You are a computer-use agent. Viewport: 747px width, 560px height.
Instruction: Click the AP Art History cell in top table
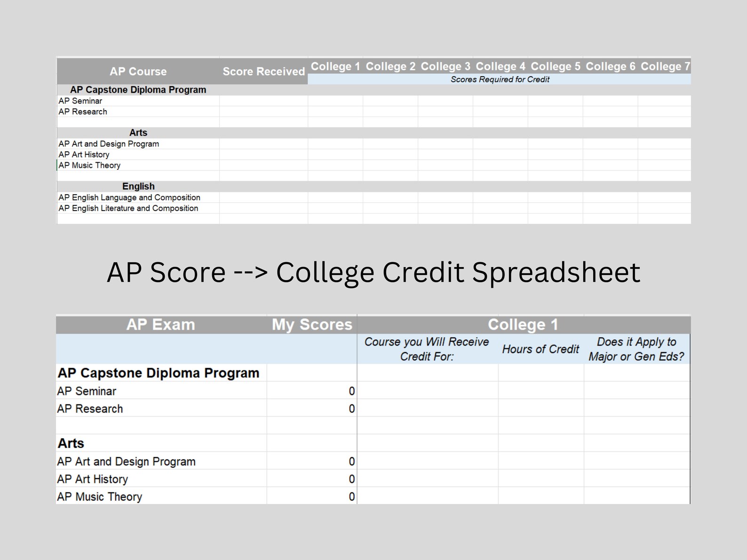pos(84,154)
